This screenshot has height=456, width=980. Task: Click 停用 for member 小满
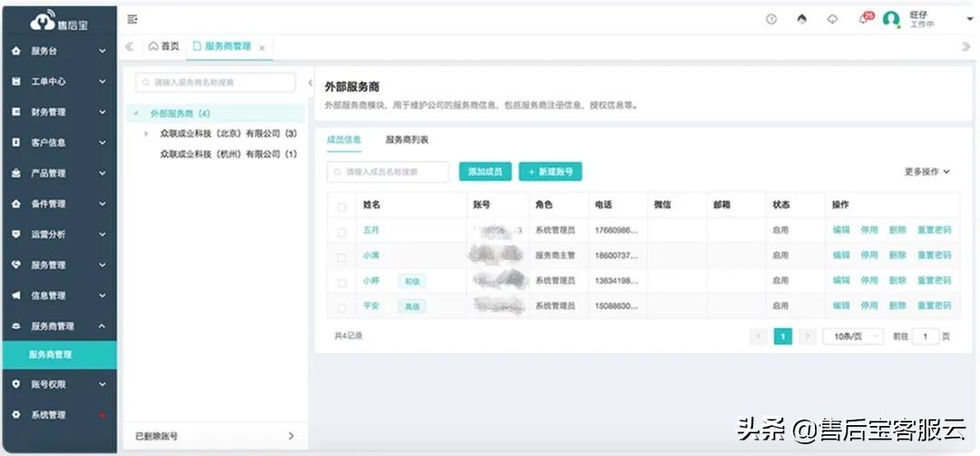point(869,255)
